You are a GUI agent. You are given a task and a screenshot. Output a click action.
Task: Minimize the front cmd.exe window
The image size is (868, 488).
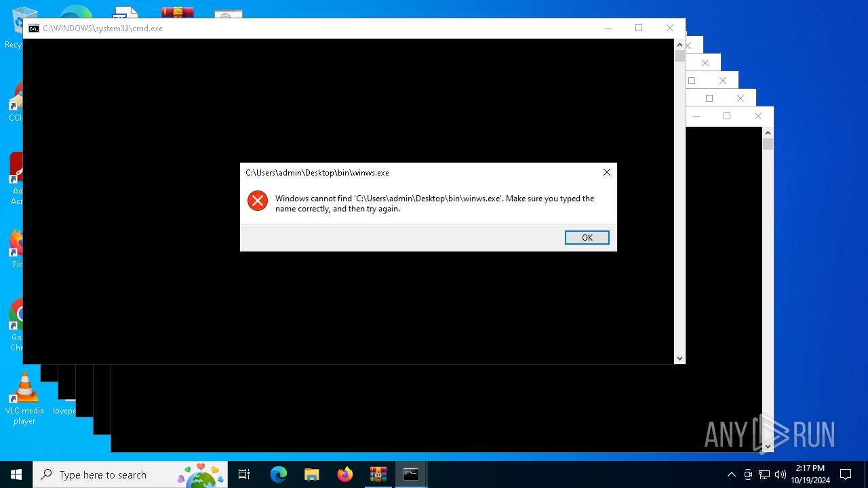point(608,28)
